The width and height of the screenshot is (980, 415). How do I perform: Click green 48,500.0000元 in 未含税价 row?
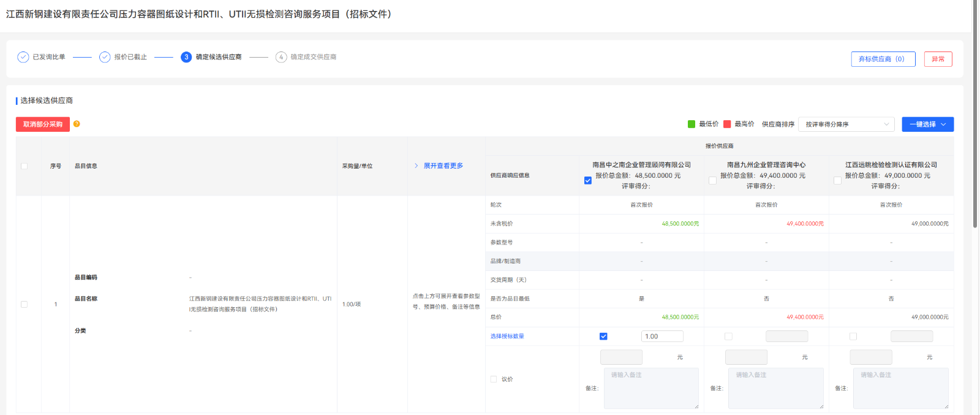pos(680,224)
